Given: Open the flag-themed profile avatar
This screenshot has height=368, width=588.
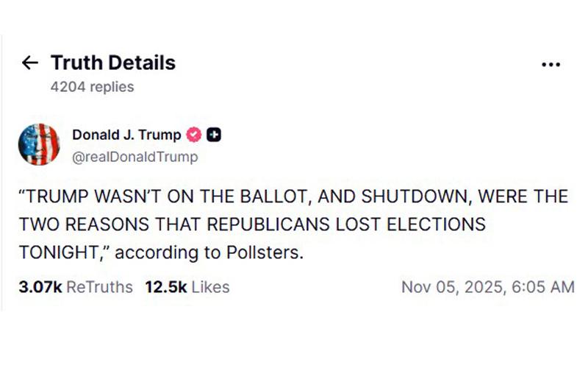Looking at the screenshot, I should pyautogui.click(x=39, y=144).
